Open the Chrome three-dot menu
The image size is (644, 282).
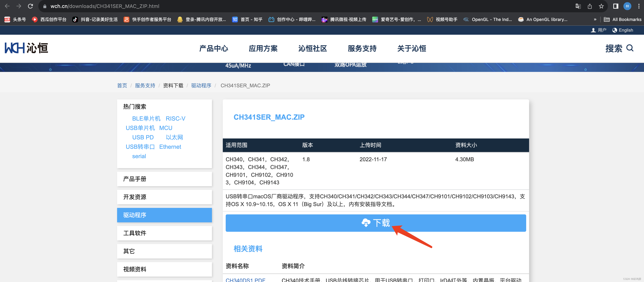pyautogui.click(x=639, y=6)
